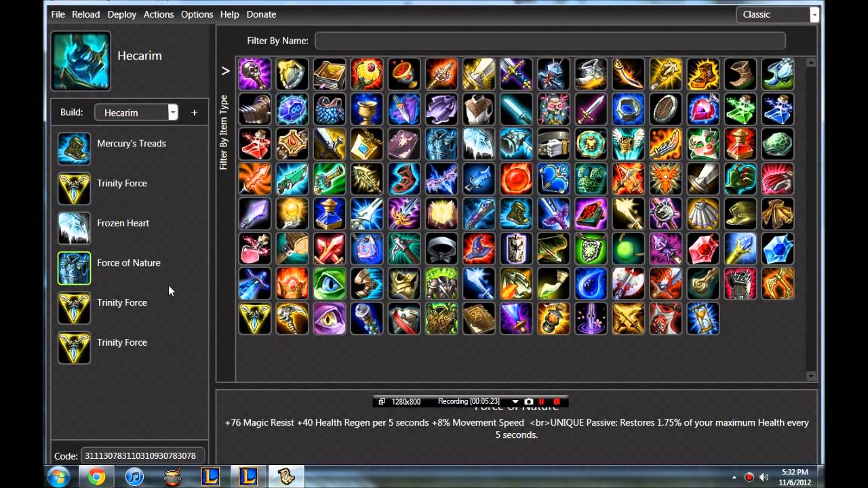868x488 pixels.
Task: Select the spiked Brawler's Gloves item
Action: point(255,109)
